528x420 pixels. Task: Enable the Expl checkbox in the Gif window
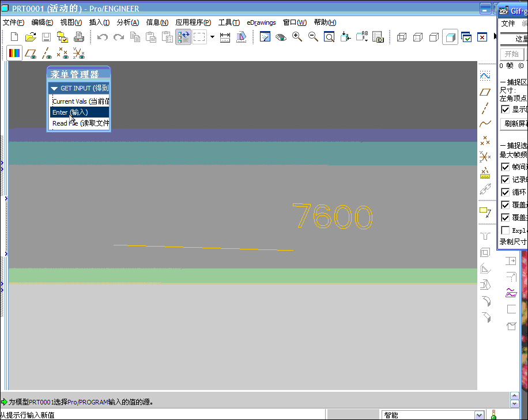pos(505,230)
